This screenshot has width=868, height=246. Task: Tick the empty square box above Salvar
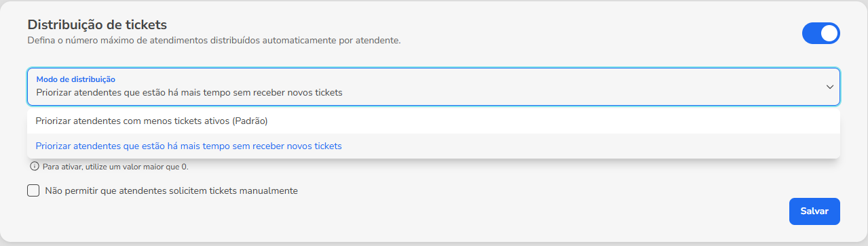(33, 190)
